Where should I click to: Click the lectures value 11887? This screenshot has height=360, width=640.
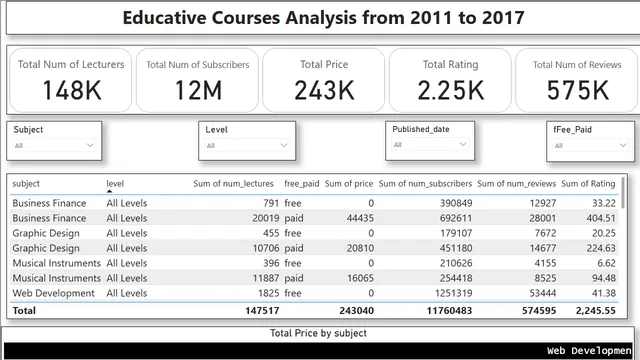(266, 278)
